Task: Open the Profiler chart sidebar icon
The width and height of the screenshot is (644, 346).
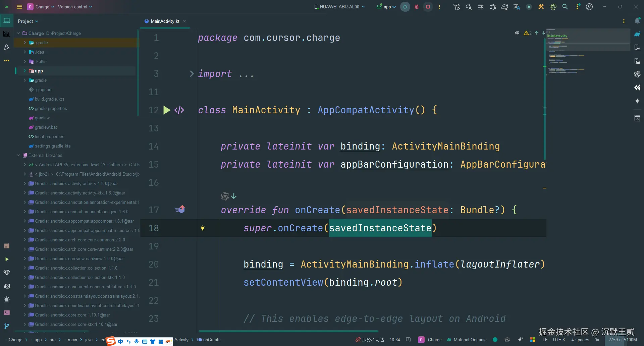Action: click(x=7, y=34)
